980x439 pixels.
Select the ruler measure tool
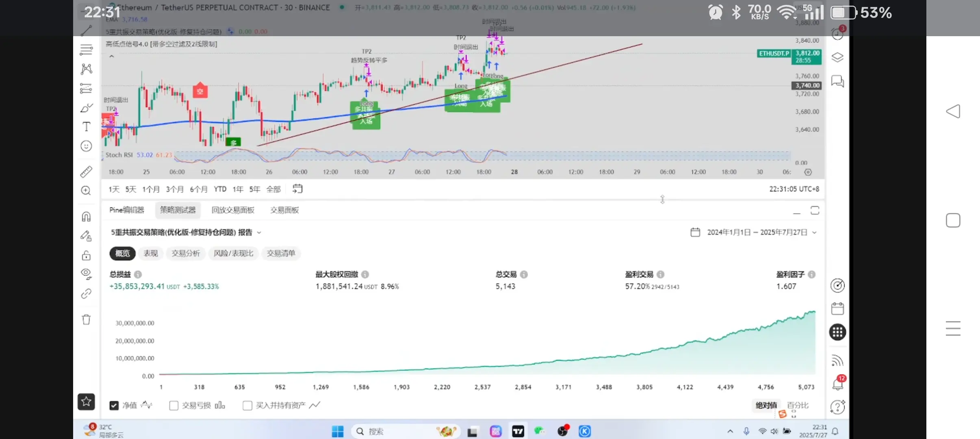[x=86, y=172]
